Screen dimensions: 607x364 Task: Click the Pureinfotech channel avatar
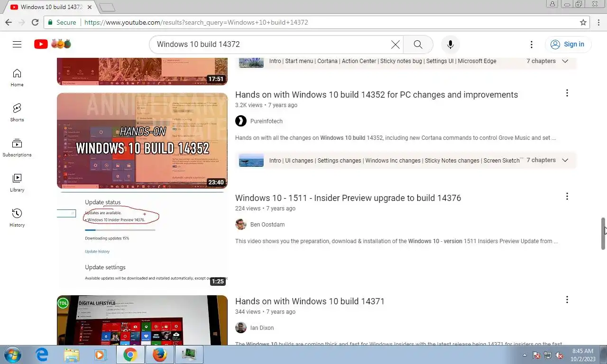point(241,121)
